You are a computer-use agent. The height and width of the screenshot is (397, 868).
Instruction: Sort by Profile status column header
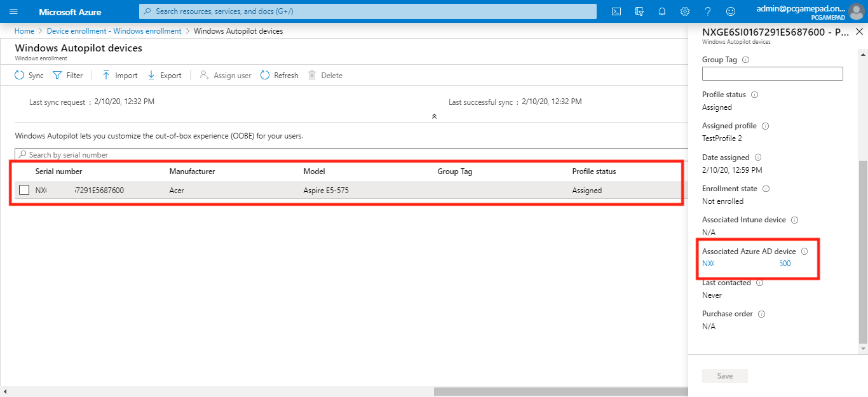point(594,172)
